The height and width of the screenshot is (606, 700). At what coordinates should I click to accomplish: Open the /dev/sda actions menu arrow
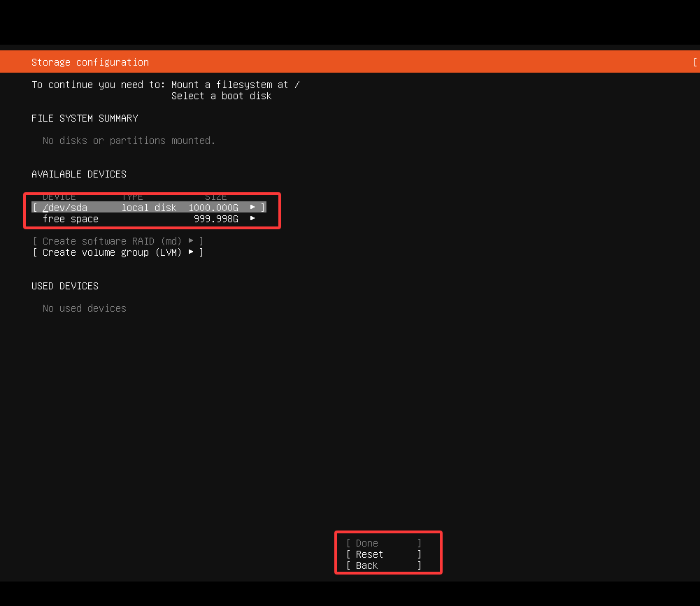252,207
